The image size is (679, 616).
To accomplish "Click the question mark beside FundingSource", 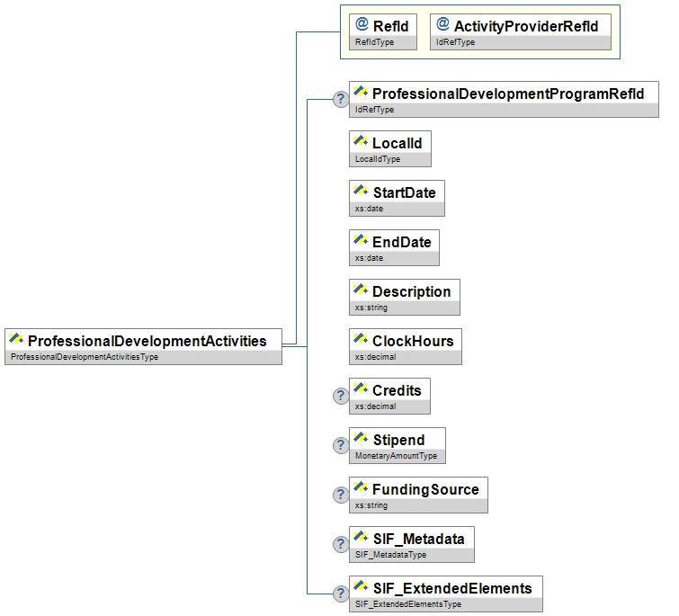I will [x=341, y=495].
